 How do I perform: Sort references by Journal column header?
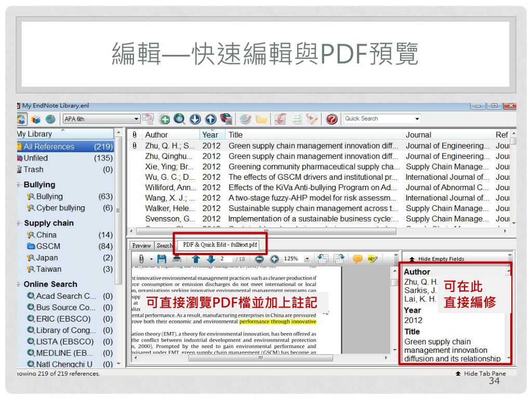(448, 135)
